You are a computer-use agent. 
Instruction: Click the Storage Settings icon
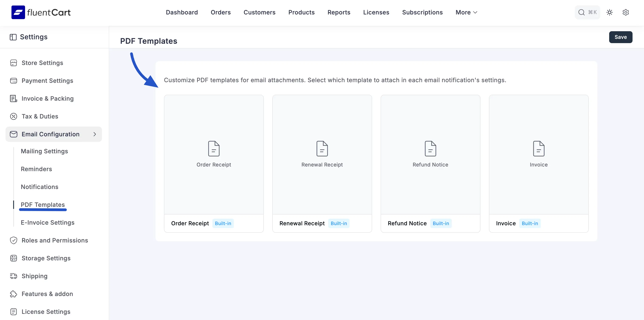click(x=14, y=258)
